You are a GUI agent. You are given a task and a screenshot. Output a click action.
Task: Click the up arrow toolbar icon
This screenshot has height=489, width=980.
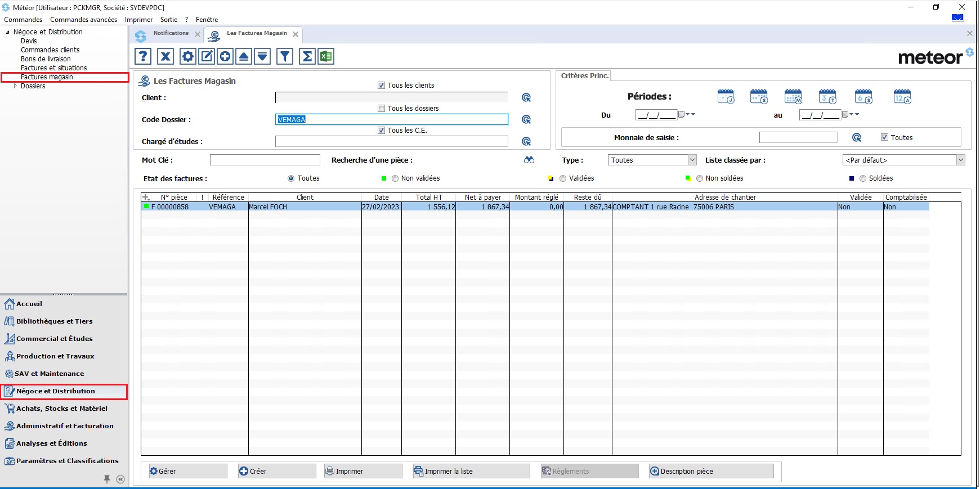tap(244, 56)
